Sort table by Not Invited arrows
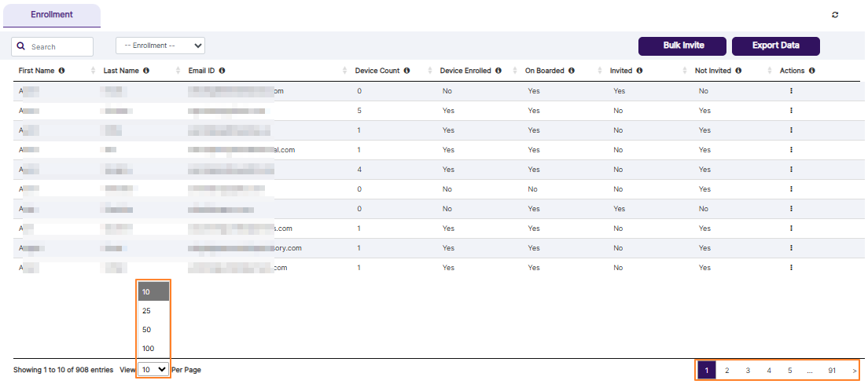Screen dimensions: 868x384 (x=770, y=71)
